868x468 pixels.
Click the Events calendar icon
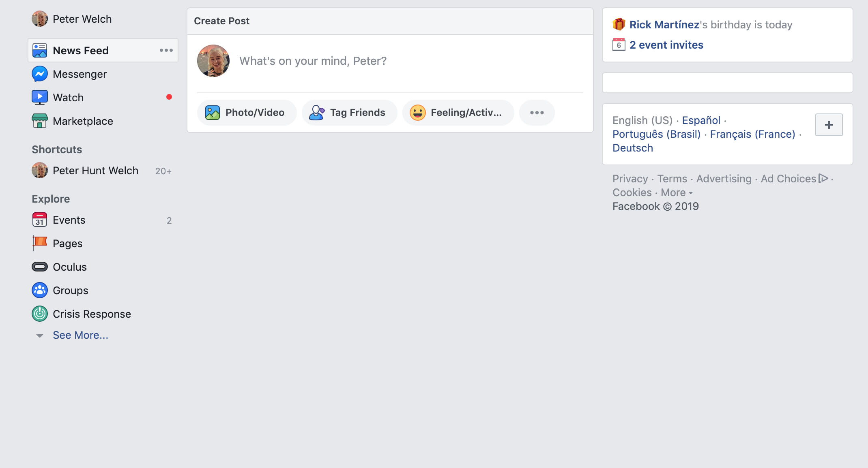40,220
